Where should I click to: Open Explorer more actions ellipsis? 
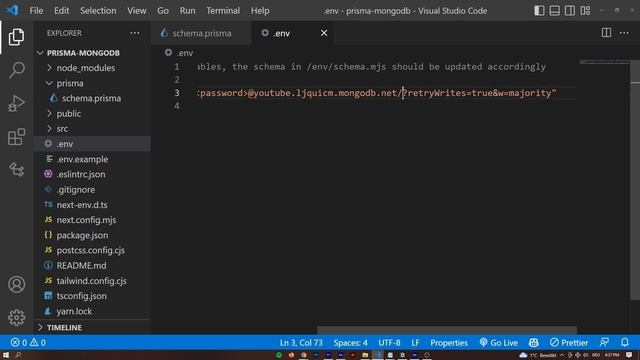(135, 33)
